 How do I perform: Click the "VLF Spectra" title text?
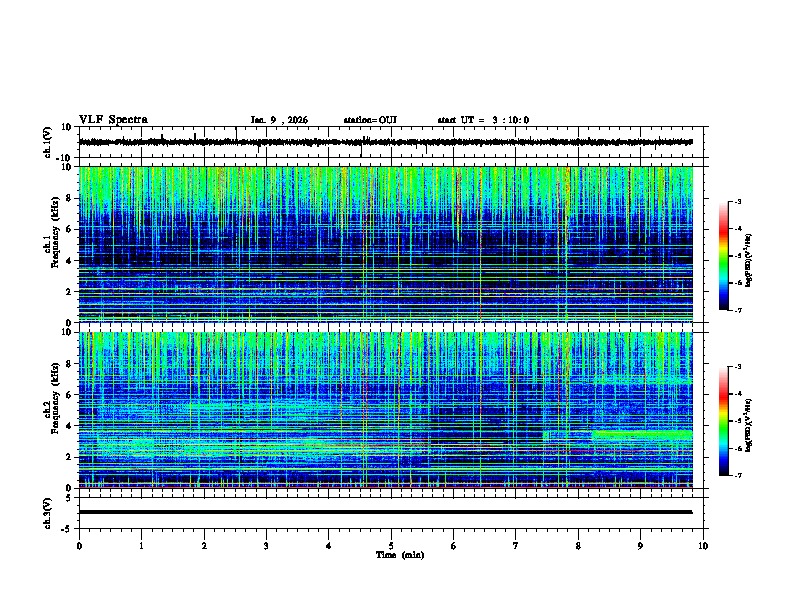[x=113, y=120]
